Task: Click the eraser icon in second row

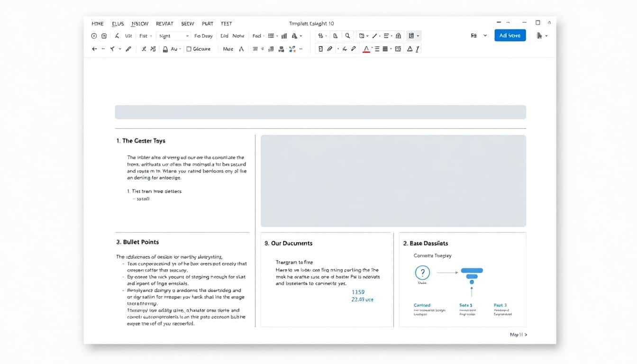Action: pos(330,49)
